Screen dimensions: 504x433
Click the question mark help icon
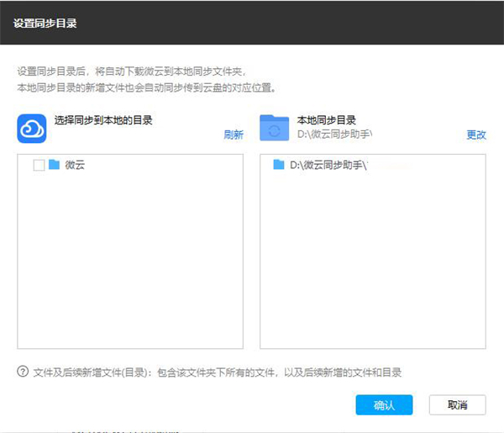23,372
